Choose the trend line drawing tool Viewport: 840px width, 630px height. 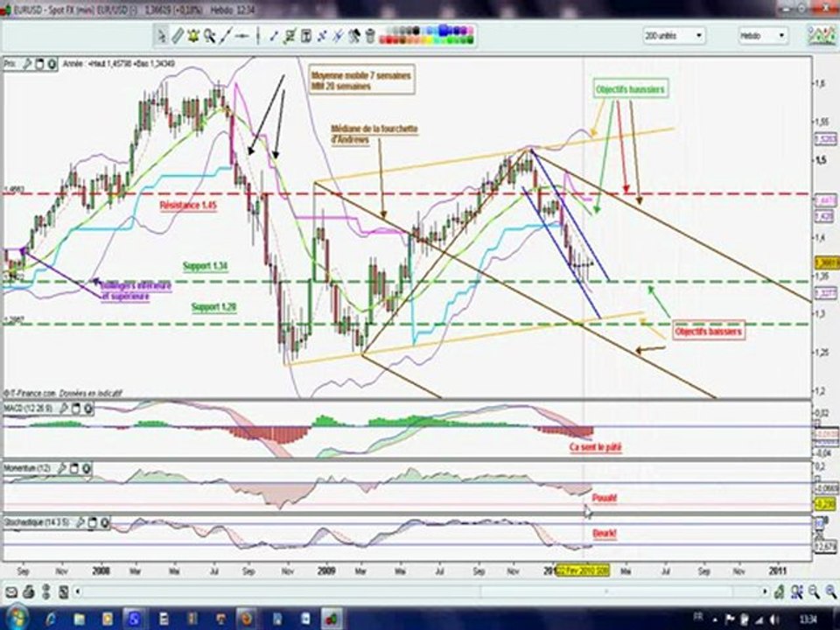[226, 36]
